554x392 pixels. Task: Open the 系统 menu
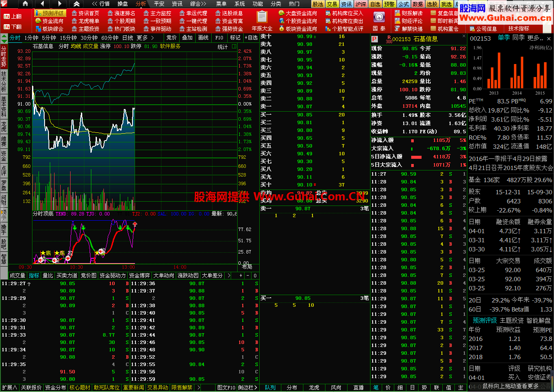(240, 3)
